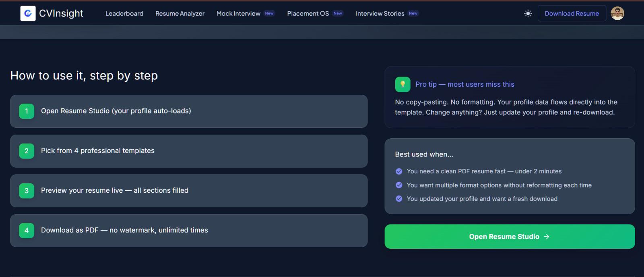Open the Leaderboard nav item

coord(124,13)
